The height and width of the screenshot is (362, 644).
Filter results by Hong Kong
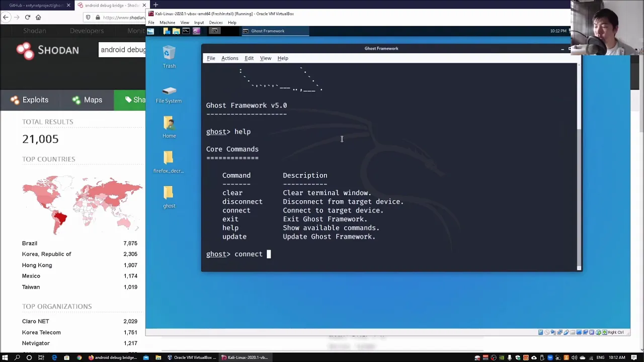point(37,265)
